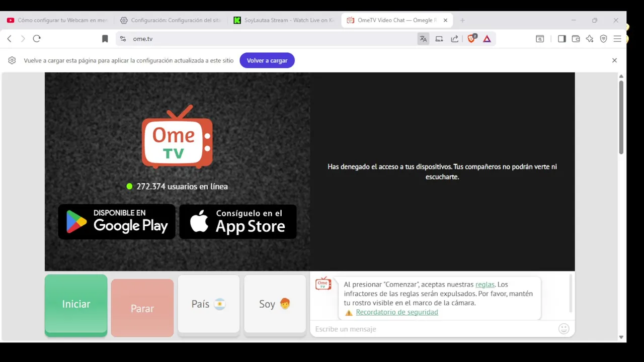Click the 272.374 usuarios en línea text
Screen dimensions: 644x362
click(182, 187)
